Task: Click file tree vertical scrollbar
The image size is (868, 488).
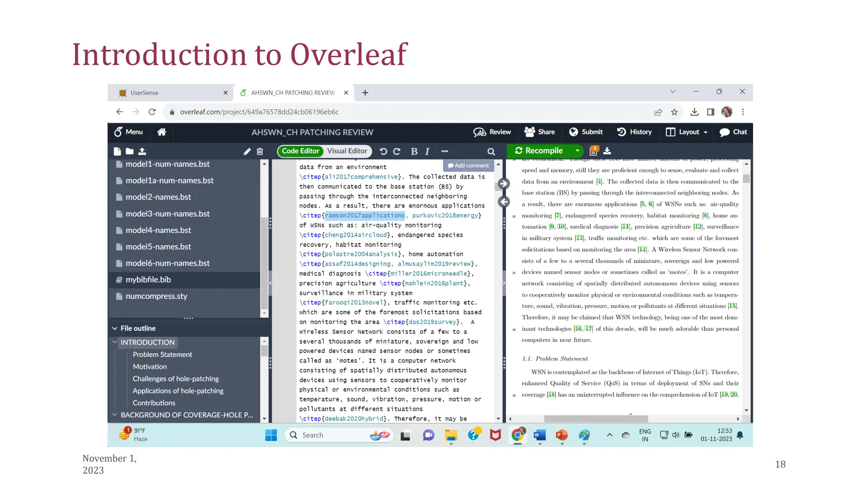Action: (264, 263)
